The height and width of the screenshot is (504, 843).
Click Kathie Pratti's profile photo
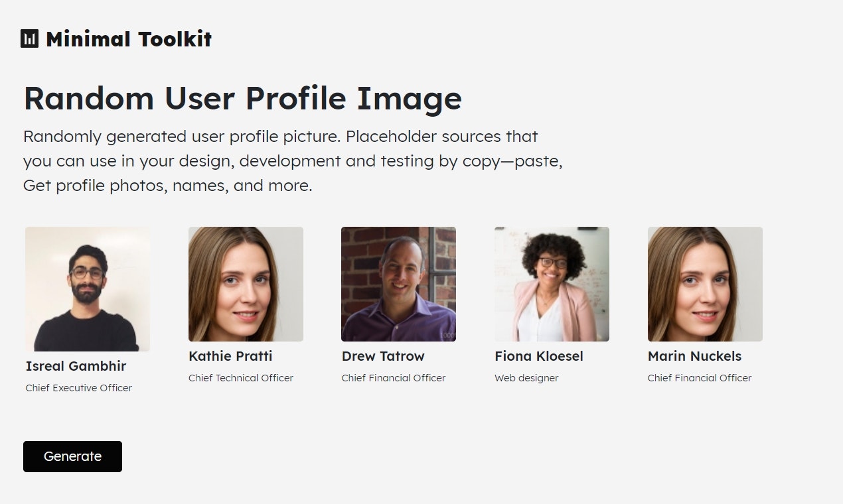(x=246, y=284)
